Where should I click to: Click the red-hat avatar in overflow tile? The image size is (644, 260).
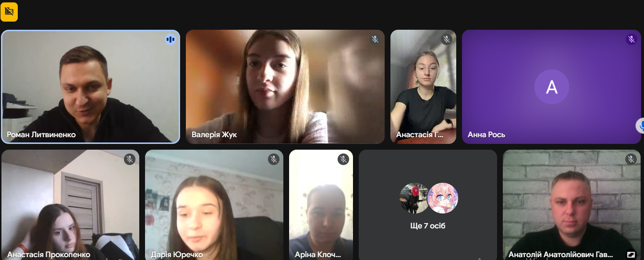point(414,198)
